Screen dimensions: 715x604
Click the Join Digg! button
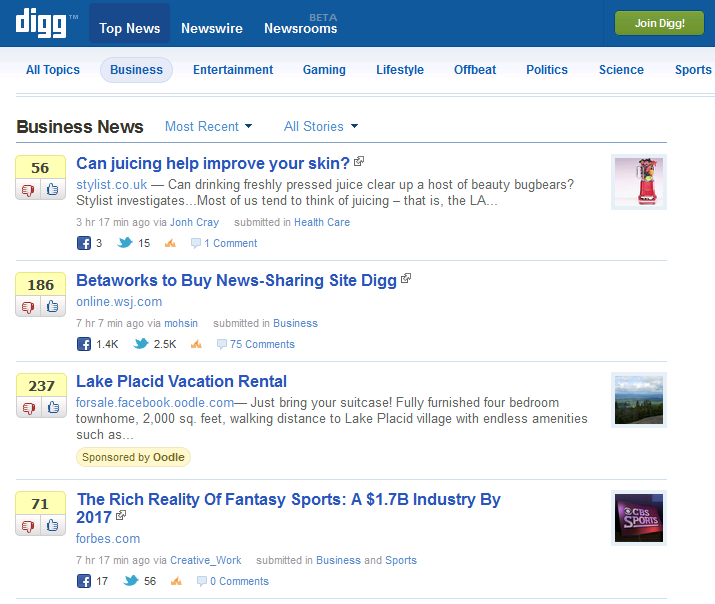(659, 23)
